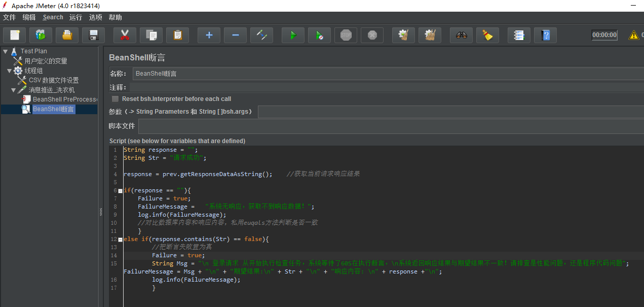Collapse the 消息推送_洗衣机 tree node
The height and width of the screenshot is (307, 644).
(14, 90)
